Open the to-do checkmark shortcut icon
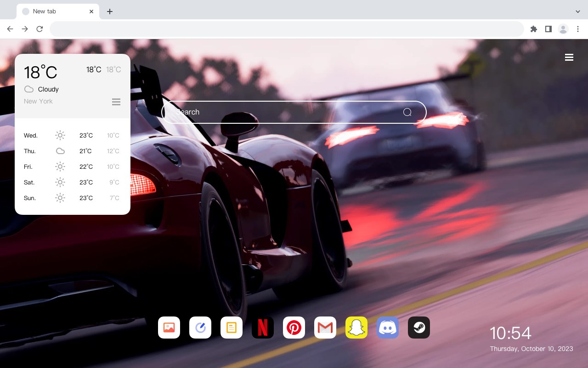This screenshot has height=368, width=588. [200, 328]
